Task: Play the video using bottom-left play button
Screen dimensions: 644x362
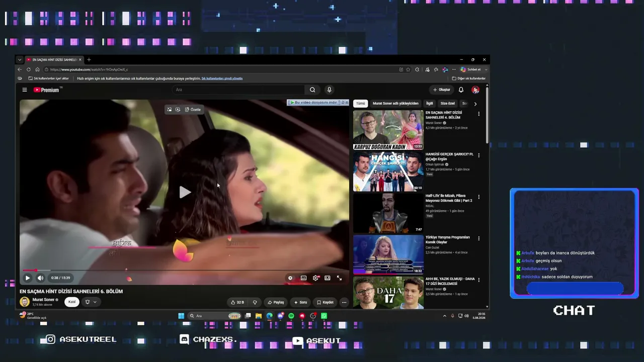Action: click(x=28, y=278)
